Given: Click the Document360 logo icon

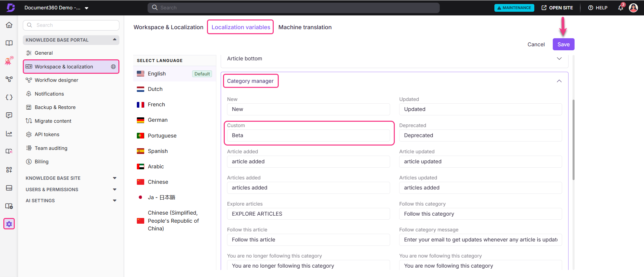Looking at the screenshot, I should point(11,7).
